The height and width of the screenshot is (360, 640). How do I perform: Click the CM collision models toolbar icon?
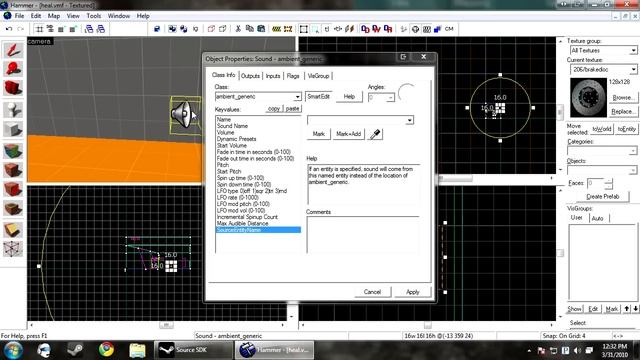click(x=449, y=29)
